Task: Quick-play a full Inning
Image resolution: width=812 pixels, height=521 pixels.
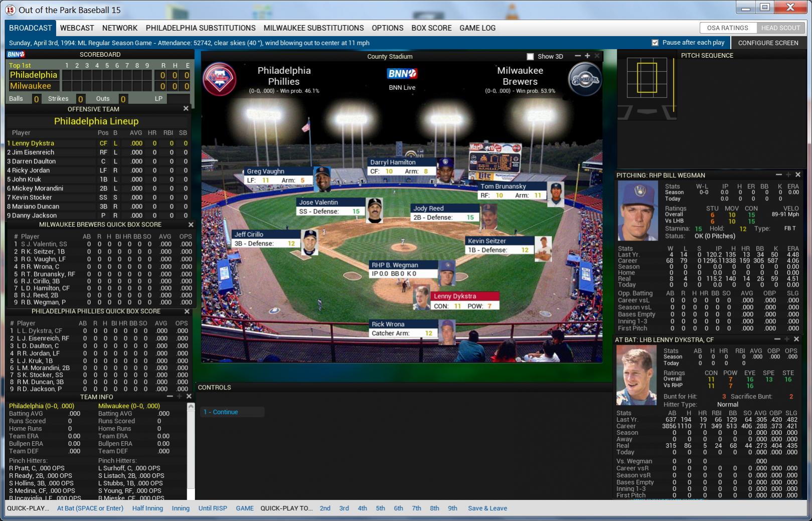Action: 181,508
